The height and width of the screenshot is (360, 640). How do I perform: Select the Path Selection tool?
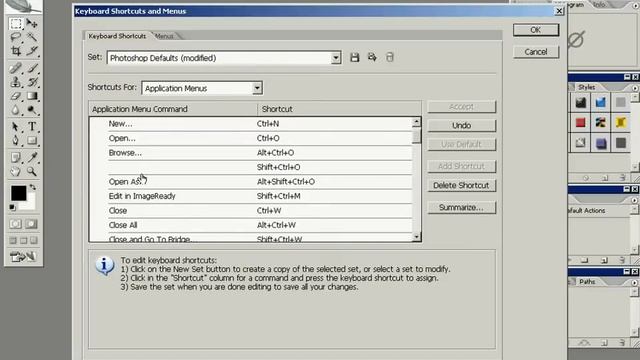[x=16, y=127]
